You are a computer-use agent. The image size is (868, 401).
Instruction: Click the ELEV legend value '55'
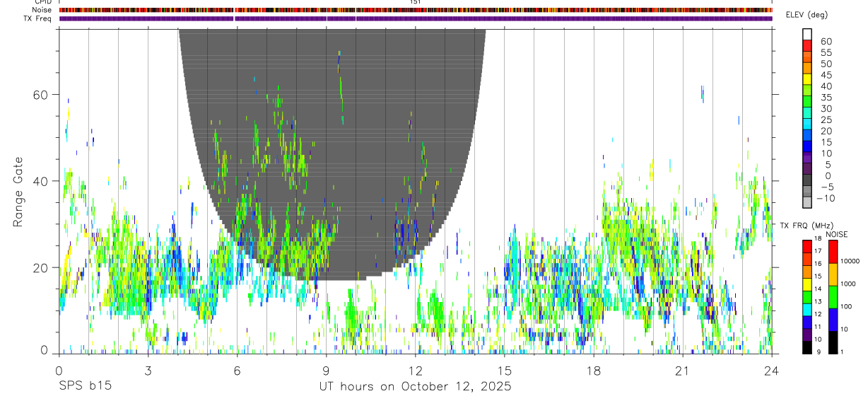[825, 53]
